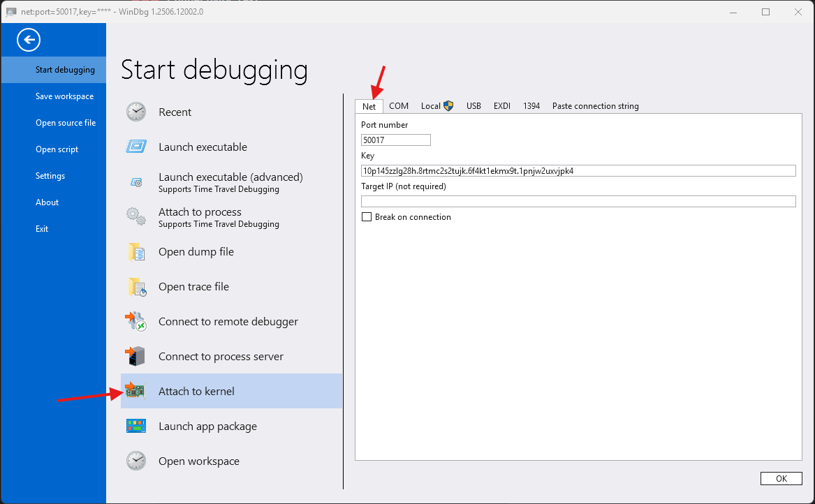
Task: Click the Open workspace clock icon
Action: 136,461
